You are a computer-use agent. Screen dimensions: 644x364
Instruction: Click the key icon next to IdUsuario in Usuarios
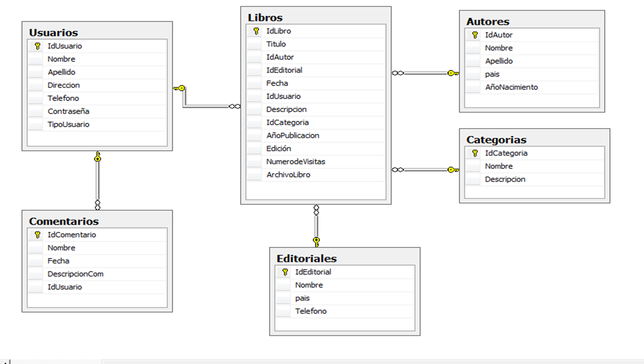(37, 46)
